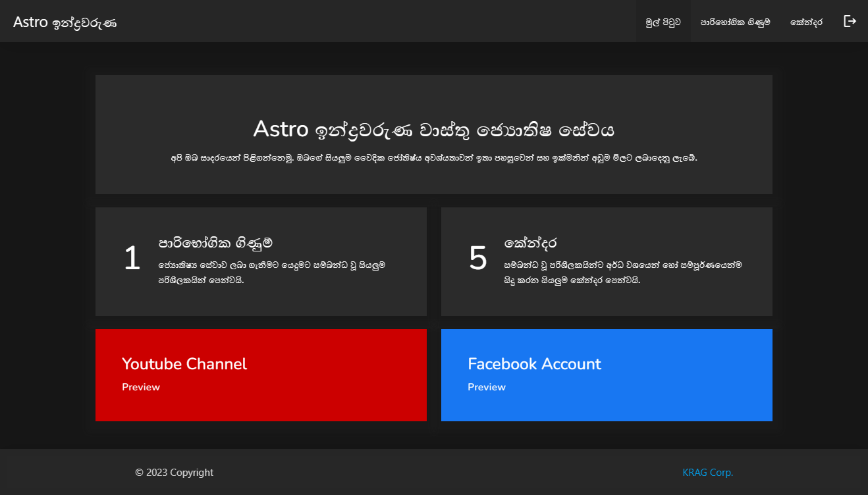Select the කේන්දර nav item
Image resolution: width=868 pixels, height=495 pixels.
806,20
